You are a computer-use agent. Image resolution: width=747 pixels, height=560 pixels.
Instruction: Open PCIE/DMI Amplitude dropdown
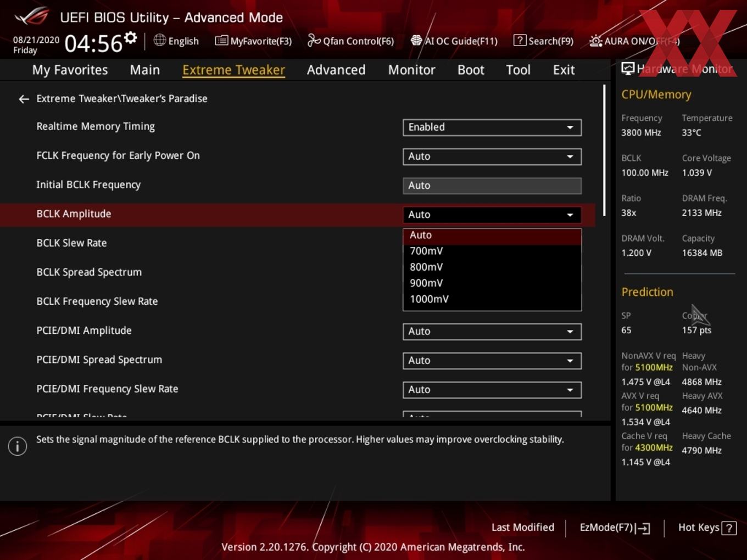click(492, 332)
